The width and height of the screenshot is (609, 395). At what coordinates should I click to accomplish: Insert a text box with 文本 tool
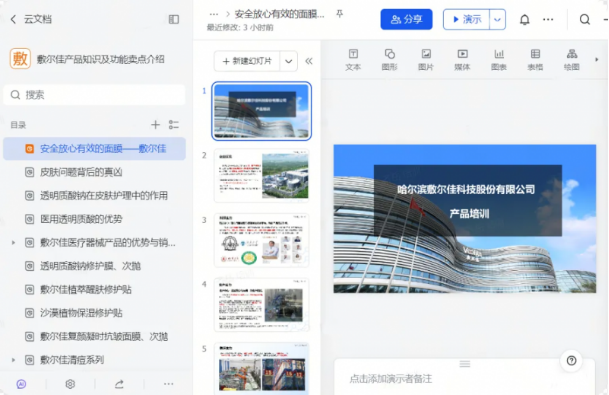(x=353, y=60)
